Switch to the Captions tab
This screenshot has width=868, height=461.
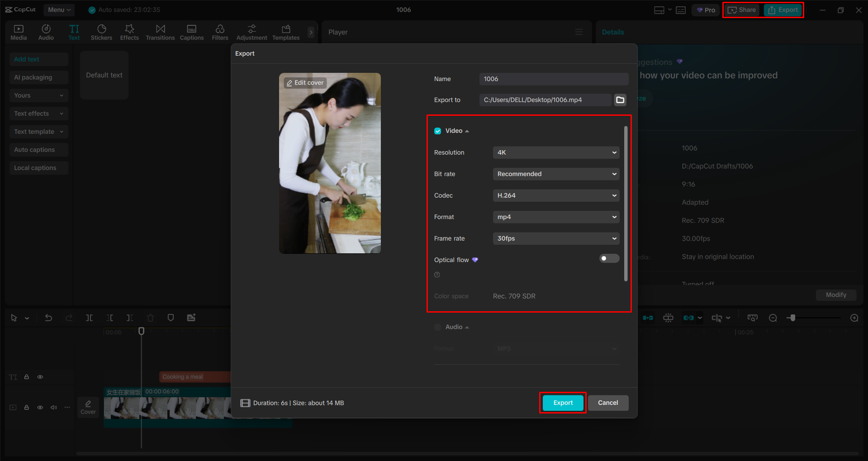pyautogui.click(x=191, y=32)
